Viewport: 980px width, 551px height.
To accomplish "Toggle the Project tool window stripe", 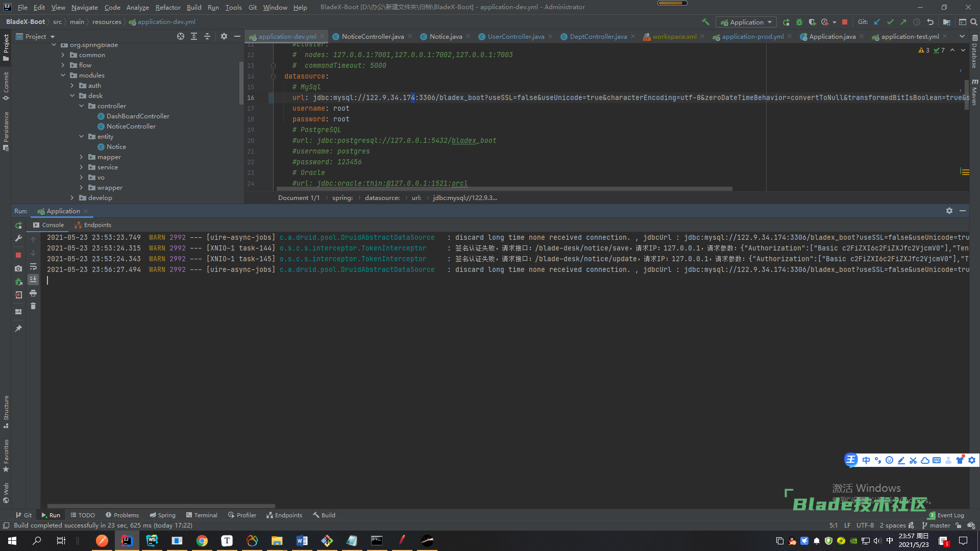I will (x=6, y=48).
